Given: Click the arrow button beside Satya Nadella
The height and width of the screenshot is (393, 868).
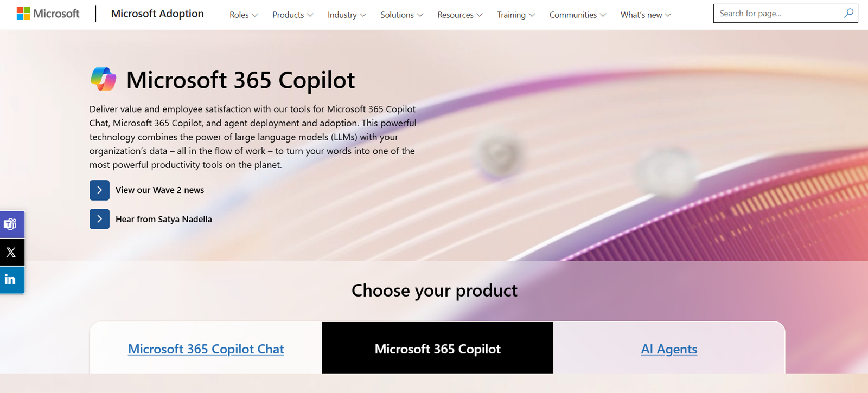Looking at the screenshot, I should 99,219.
